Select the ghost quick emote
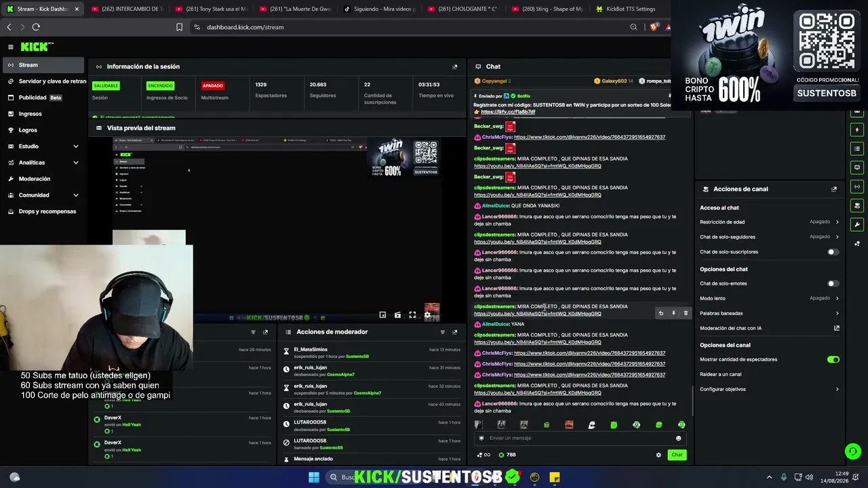 point(591,425)
